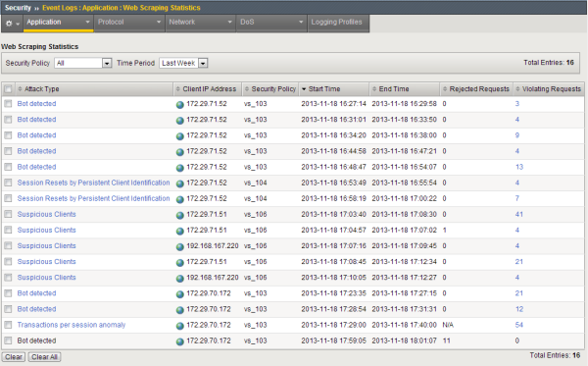This screenshot has height=366, width=588.
Task: Open the violating requests count 41 link
Action: [x=519, y=214]
